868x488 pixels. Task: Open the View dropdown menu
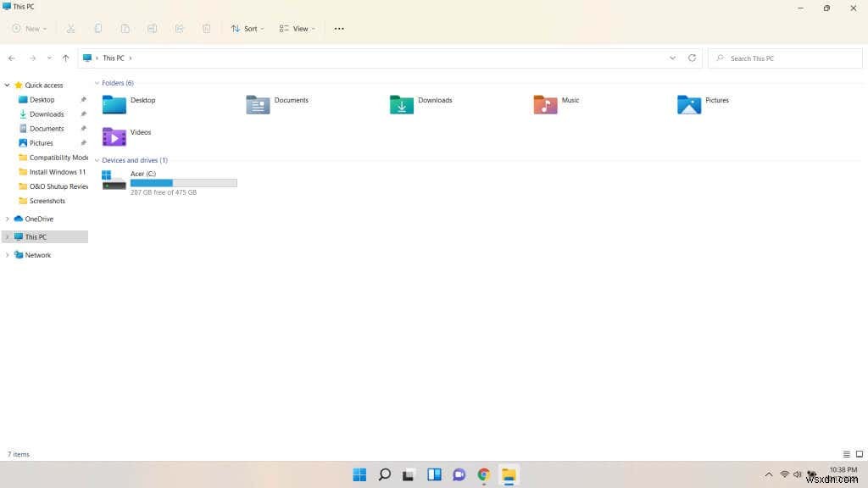coord(298,29)
